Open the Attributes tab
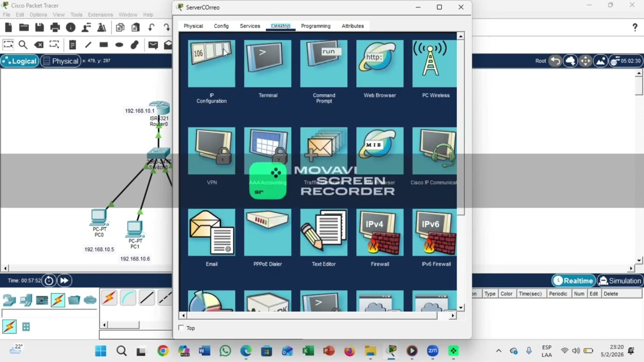 coord(353,26)
